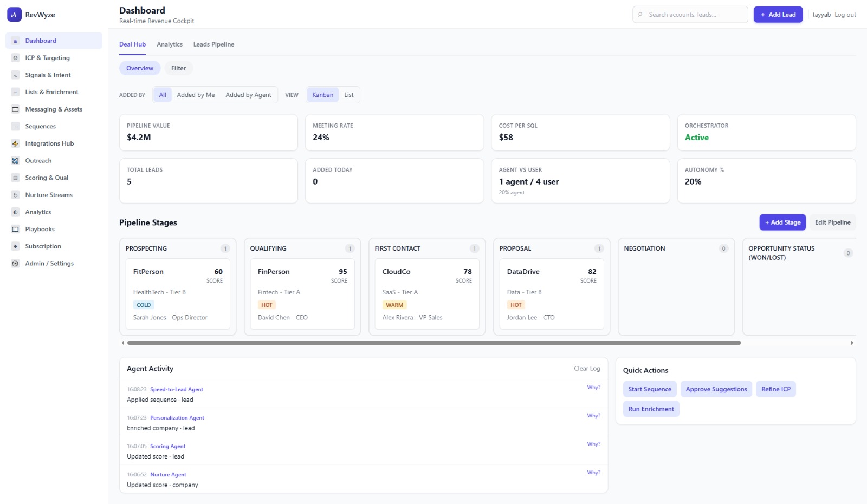The image size is (867, 504).
Task: Click the Integrations Hub lightning icon
Action: 15,143
